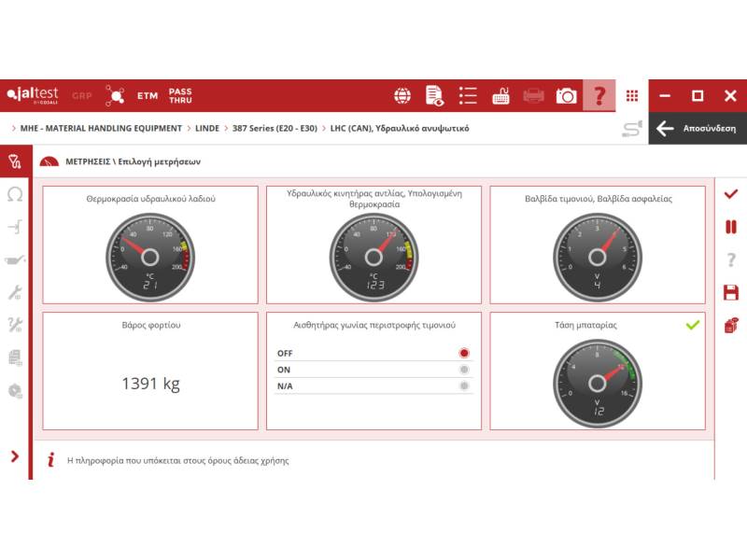
Task: Click the LINDE breadcrumb item
Action: pyautogui.click(x=207, y=128)
